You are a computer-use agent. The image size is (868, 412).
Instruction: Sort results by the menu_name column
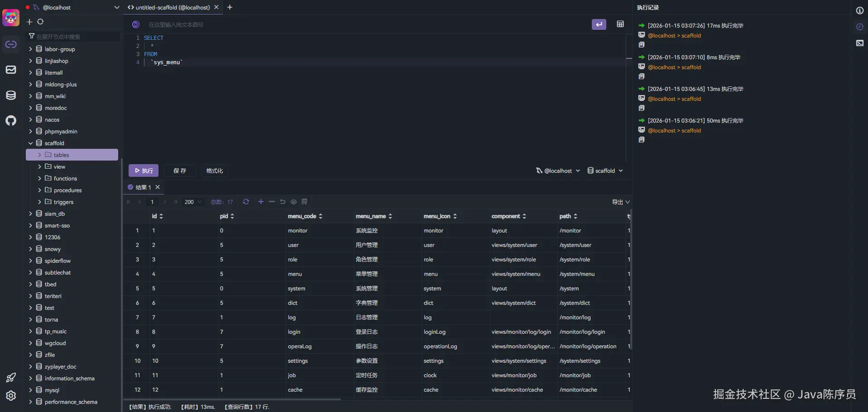coord(390,216)
